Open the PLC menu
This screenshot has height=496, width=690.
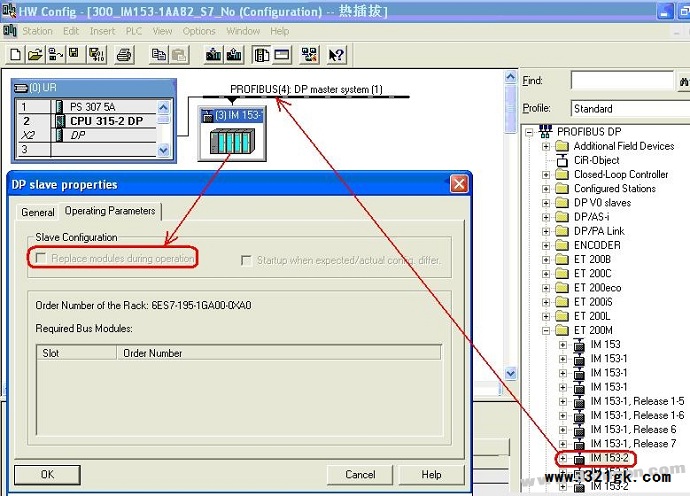tap(134, 31)
